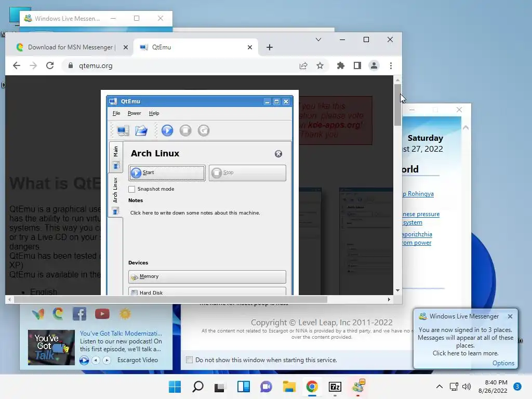Open the Power menu in QtEmu
The image size is (532, 399).
[135, 113]
